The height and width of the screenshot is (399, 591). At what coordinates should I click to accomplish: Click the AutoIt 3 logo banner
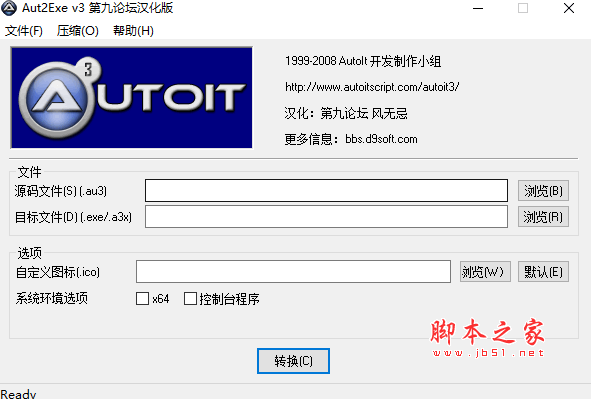(132, 98)
